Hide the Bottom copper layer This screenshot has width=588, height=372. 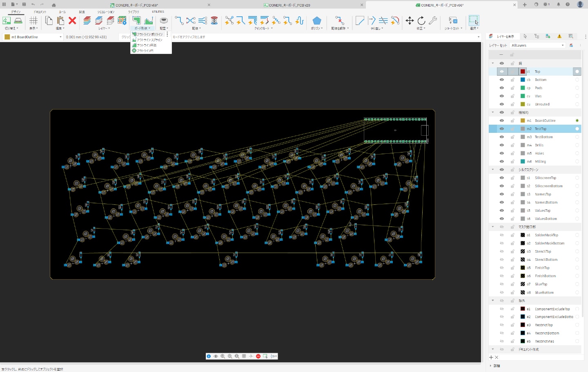tap(501, 80)
